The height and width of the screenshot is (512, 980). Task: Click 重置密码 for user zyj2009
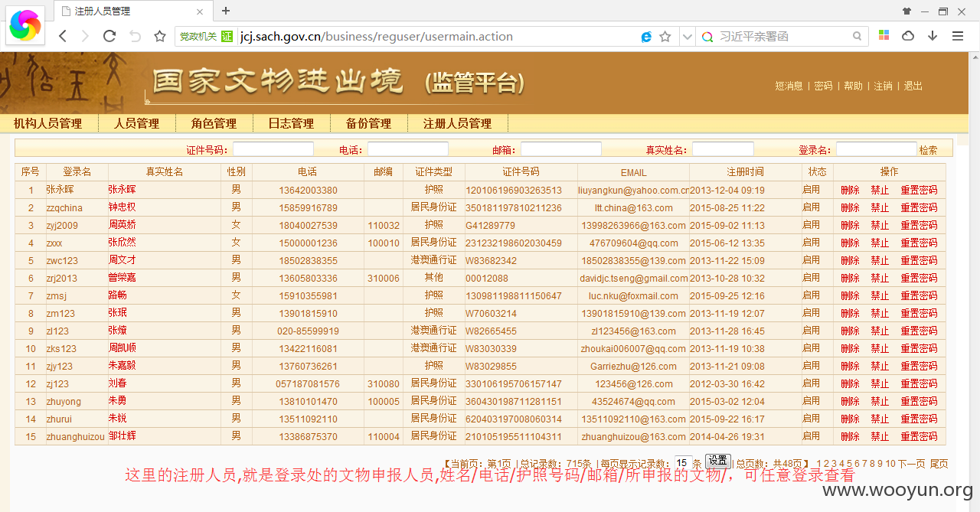click(919, 225)
